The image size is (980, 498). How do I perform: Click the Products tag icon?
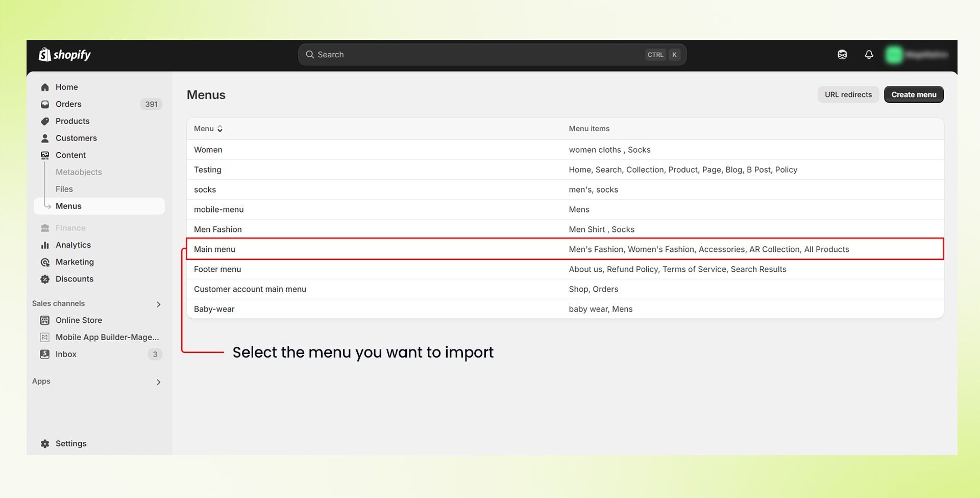tap(45, 121)
